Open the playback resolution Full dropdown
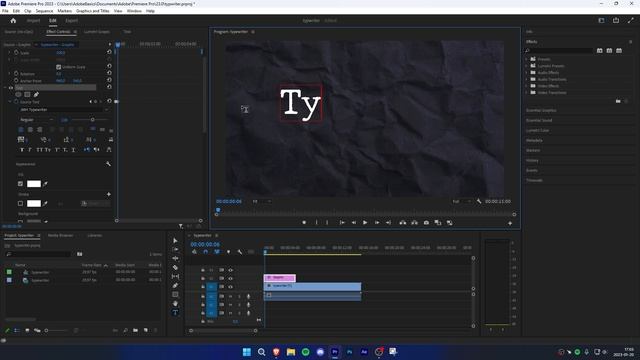Image resolution: width=640 pixels, height=360 pixels. pyautogui.click(x=461, y=201)
